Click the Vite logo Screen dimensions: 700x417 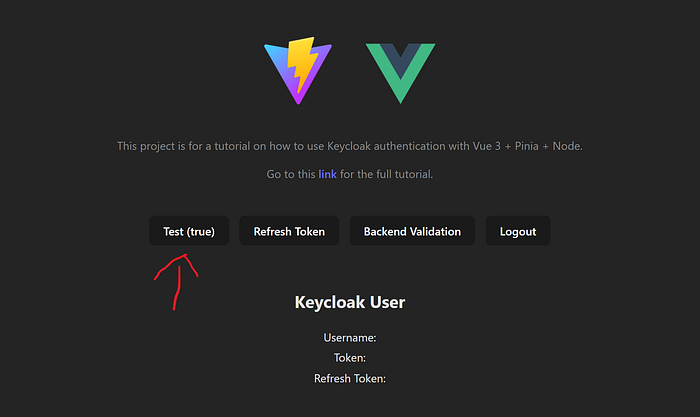point(298,71)
